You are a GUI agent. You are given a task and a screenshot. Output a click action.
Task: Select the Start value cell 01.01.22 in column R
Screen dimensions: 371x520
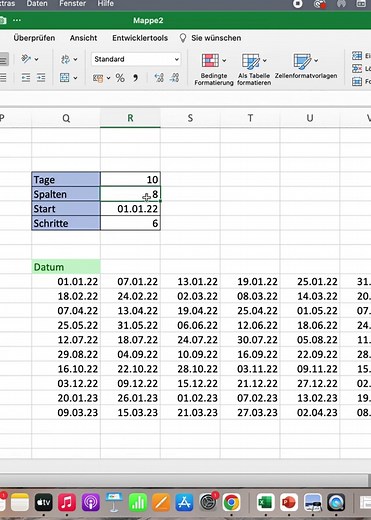click(x=130, y=209)
